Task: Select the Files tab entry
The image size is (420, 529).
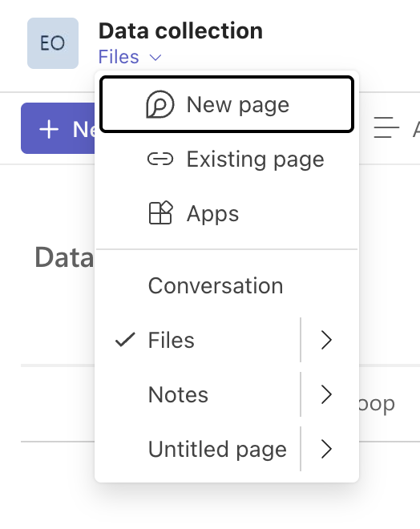Action: click(x=199, y=340)
